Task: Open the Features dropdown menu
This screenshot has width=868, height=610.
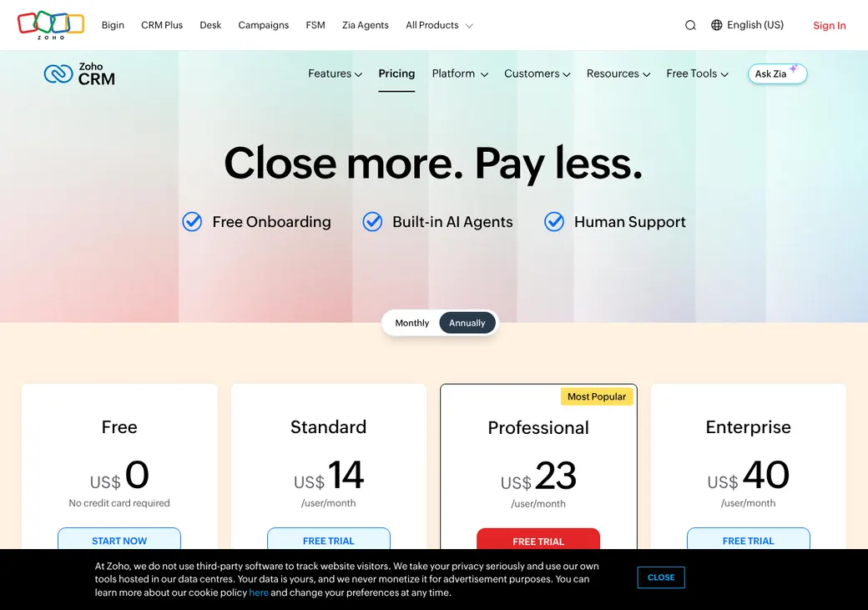Action: point(335,73)
